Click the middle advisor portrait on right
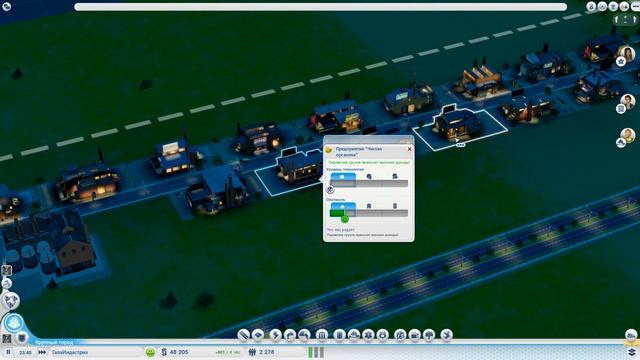The height and width of the screenshot is (360, 640). (627, 102)
